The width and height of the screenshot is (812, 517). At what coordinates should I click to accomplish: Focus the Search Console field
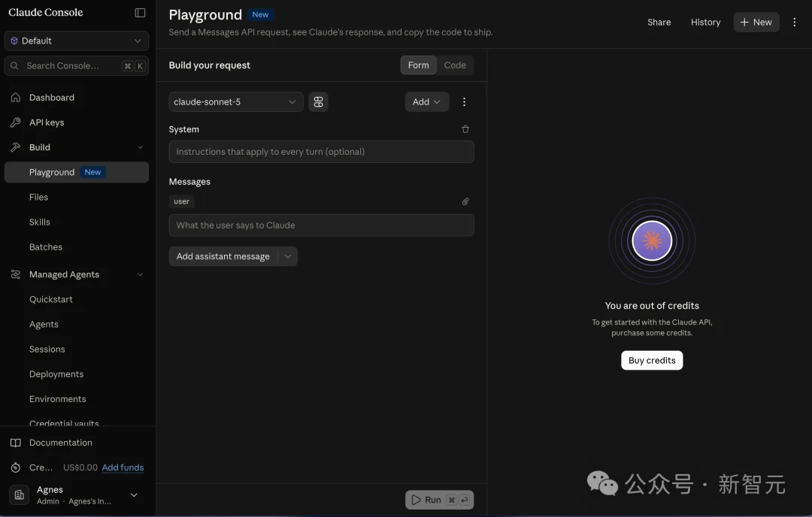pyautogui.click(x=77, y=65)
